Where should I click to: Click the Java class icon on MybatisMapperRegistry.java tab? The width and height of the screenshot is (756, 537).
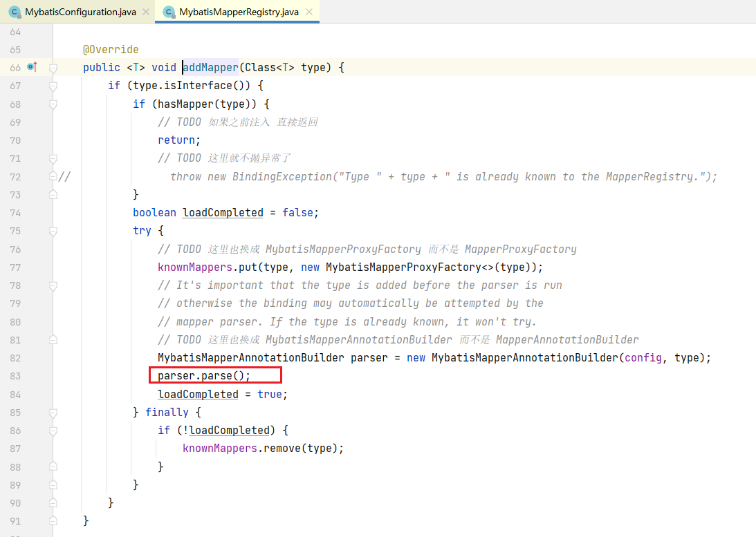168,12
